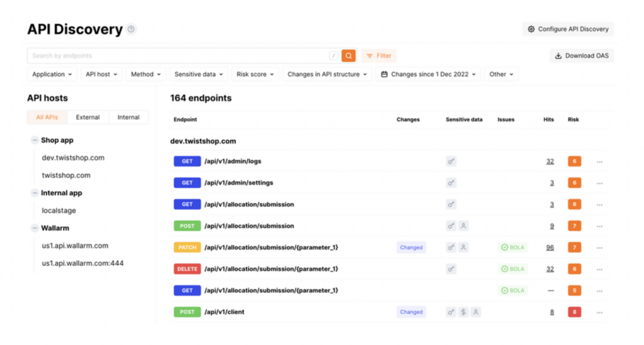The height and width of the screenshot is (345, 644).
Task: Open the Sensitive data filter dropdown
Action: 198,74
